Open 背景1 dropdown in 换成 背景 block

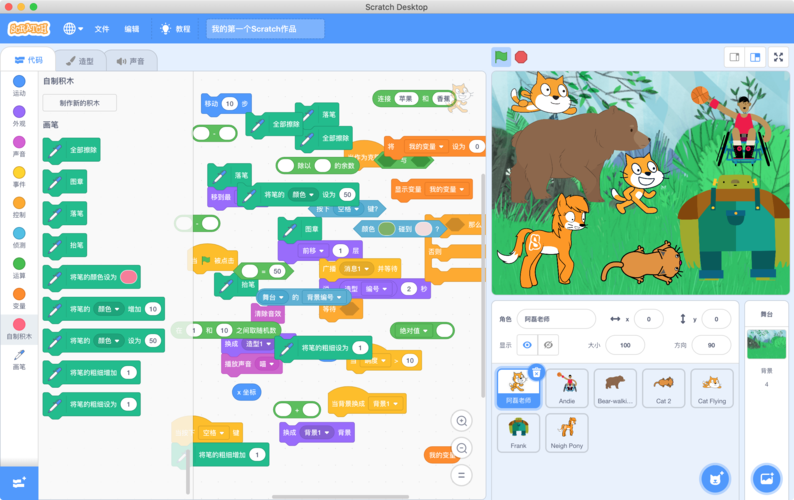click(316, 432)
